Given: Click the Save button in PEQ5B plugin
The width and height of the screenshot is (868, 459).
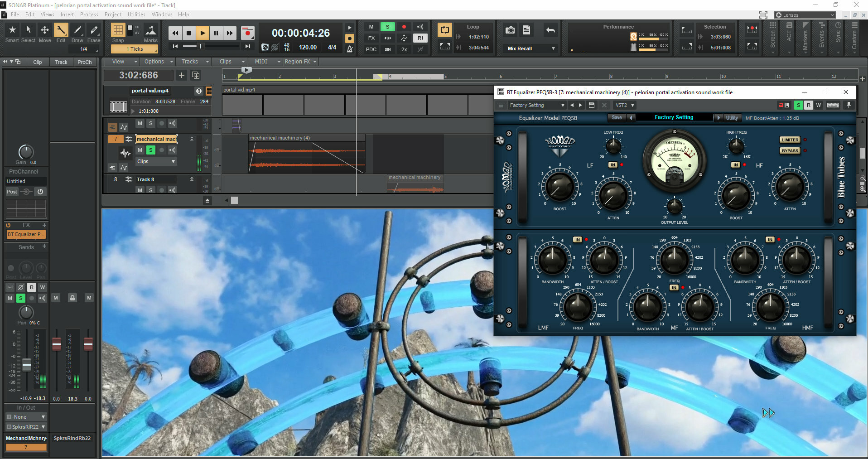Looking at the screenshot, I should tap(617, 118).
